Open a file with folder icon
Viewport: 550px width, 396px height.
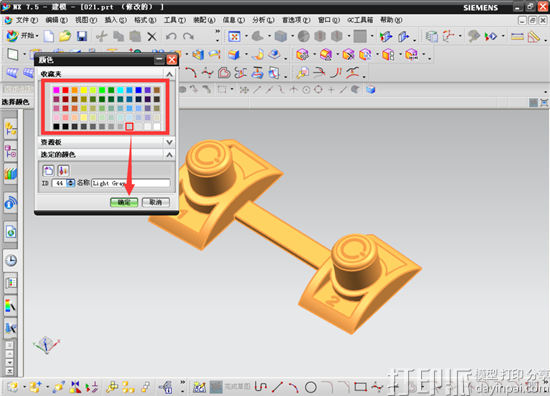coord(65,36)
